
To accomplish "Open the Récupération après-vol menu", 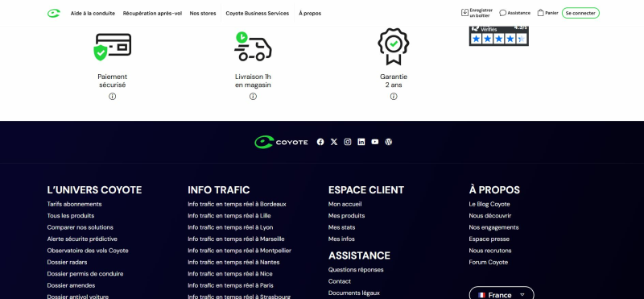I will click(x=152, y=13).
